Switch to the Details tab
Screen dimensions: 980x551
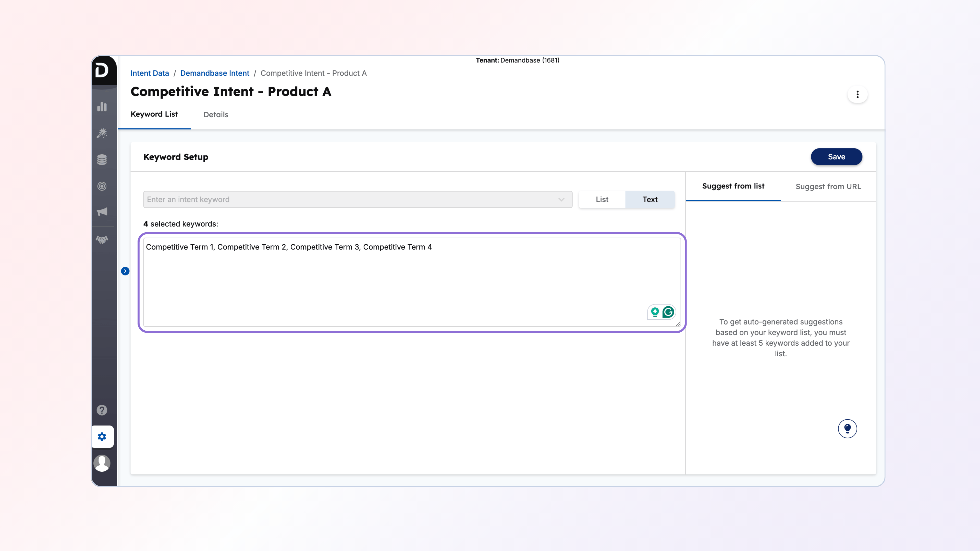[x=216, y=115]
